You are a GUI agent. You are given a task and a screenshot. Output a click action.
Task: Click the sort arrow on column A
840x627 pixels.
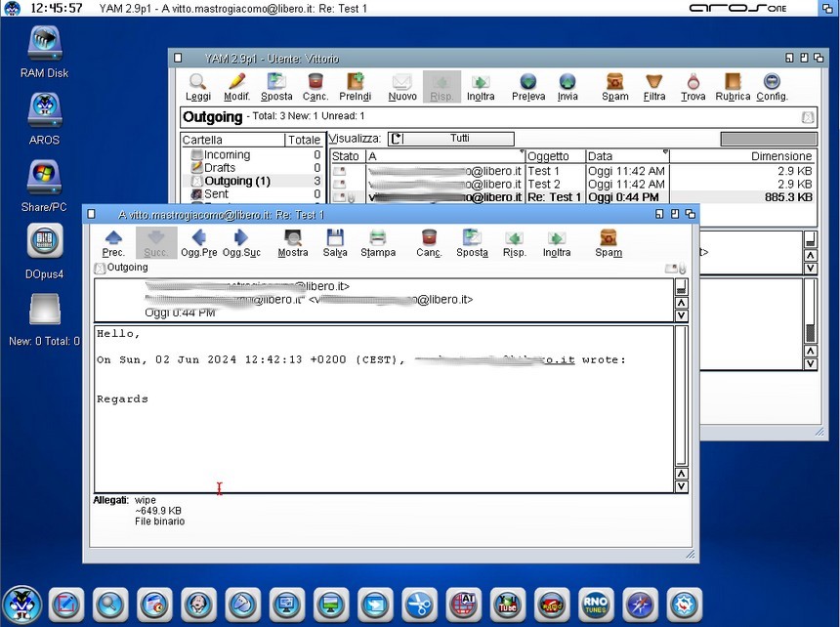[x=522, y=153]
